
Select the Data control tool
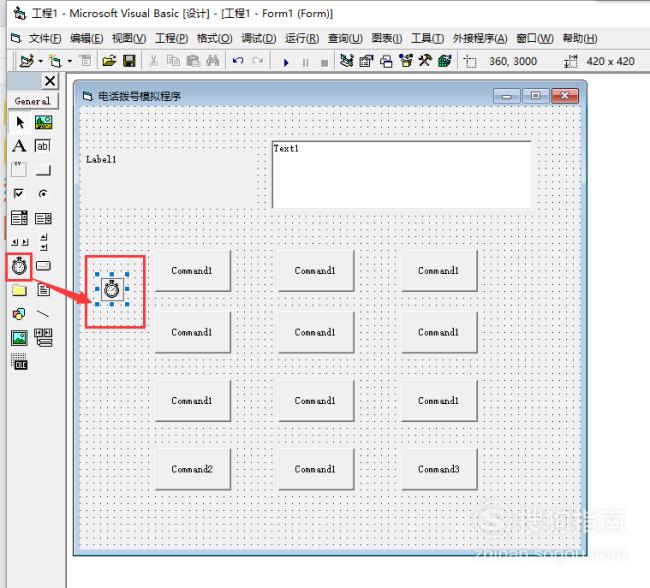coord(43,338)
